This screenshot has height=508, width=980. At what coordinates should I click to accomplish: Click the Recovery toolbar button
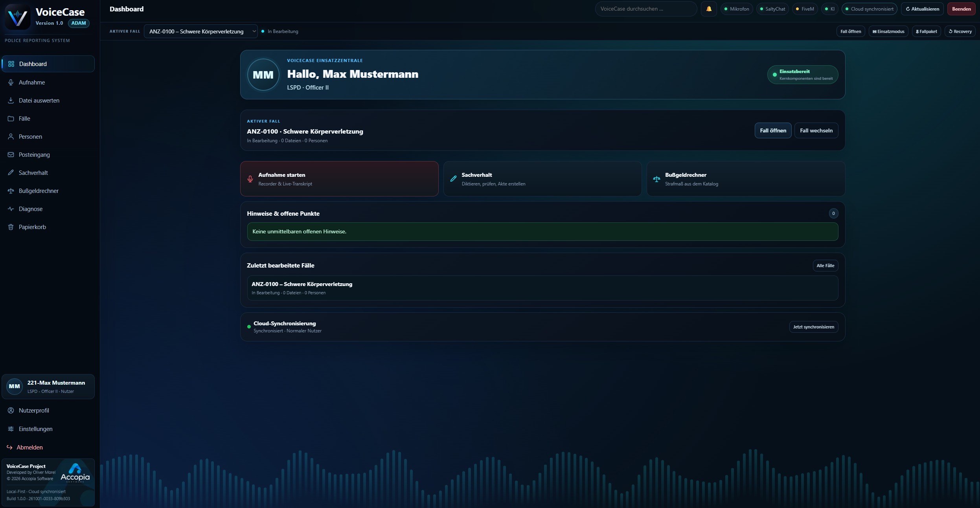(x=960, y=31)
